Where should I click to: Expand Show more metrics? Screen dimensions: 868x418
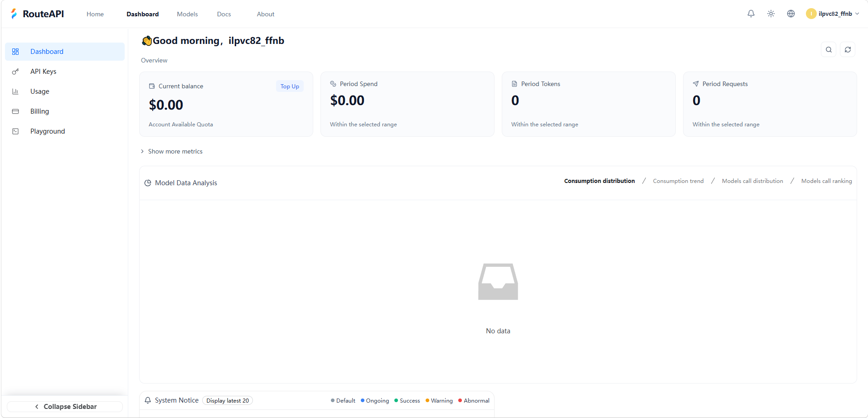pos(172,151)
